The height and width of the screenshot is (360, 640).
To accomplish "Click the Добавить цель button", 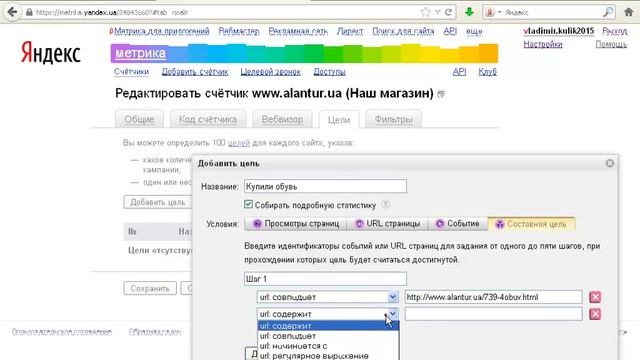I will point(158,202).
